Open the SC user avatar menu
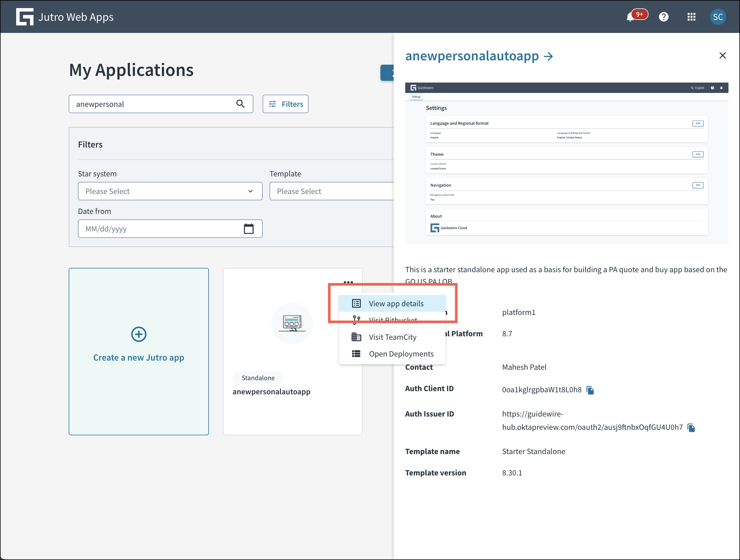Image resolution: width=740 pixels, height=560 pixels. click(718, 17)
